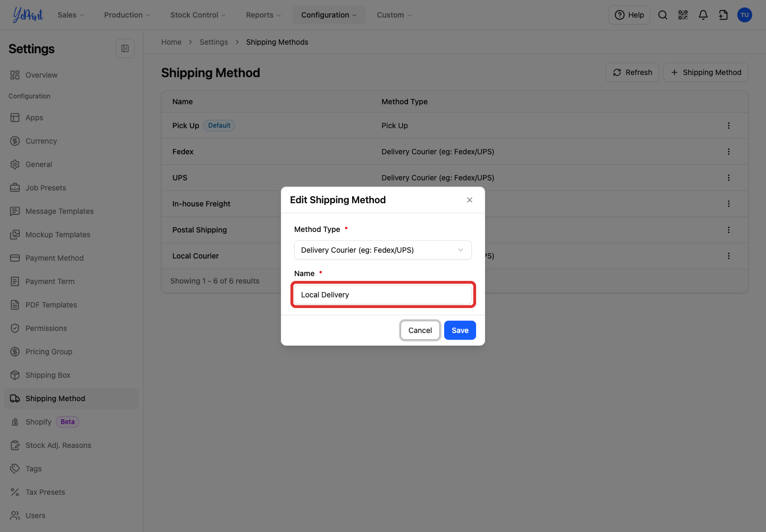Open Shipping Box settings

click(71, 375)
